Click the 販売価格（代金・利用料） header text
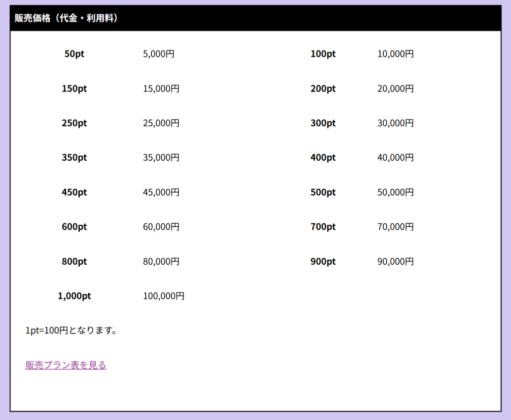 [x=66, y=18]
